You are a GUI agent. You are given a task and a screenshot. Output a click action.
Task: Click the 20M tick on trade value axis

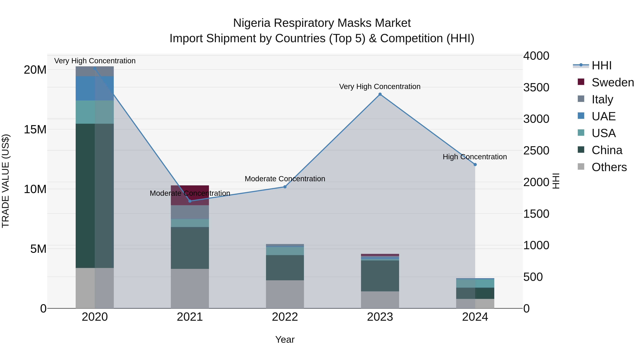click(35, 70)
